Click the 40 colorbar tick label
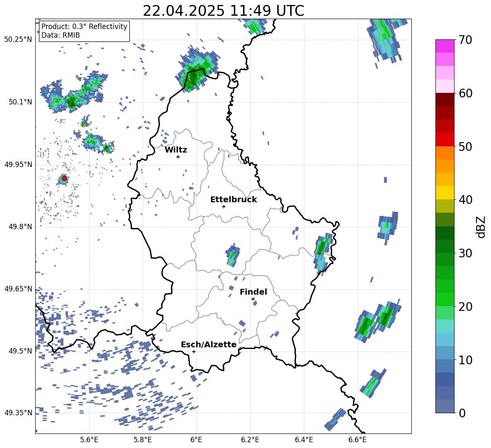 (465, 200)
